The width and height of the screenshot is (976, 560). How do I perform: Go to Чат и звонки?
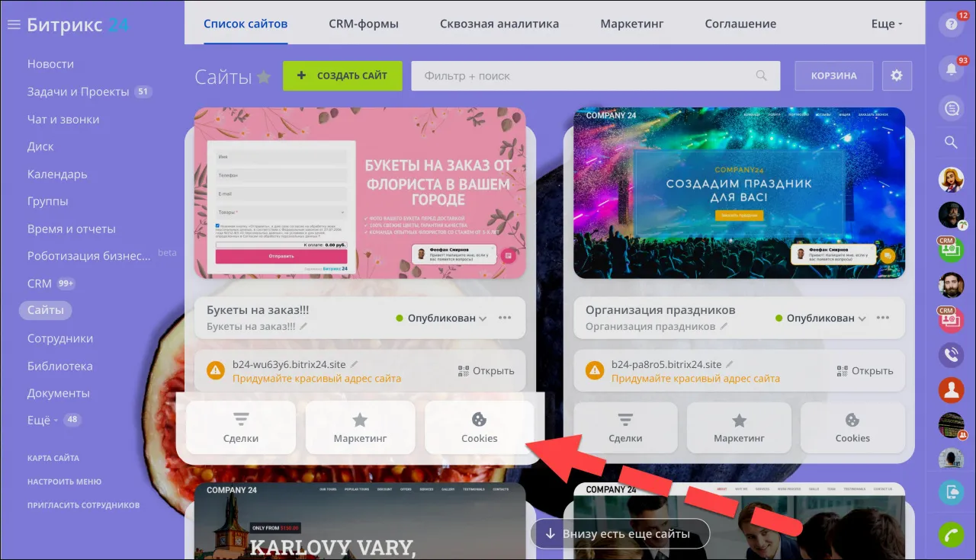(x=63, y=119)
